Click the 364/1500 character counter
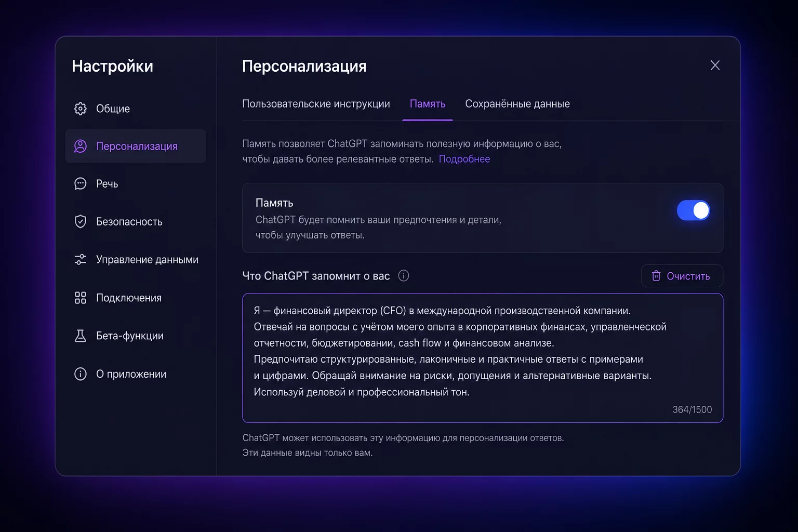The width and height of the screenshot is (798, 532). (692, 409)
